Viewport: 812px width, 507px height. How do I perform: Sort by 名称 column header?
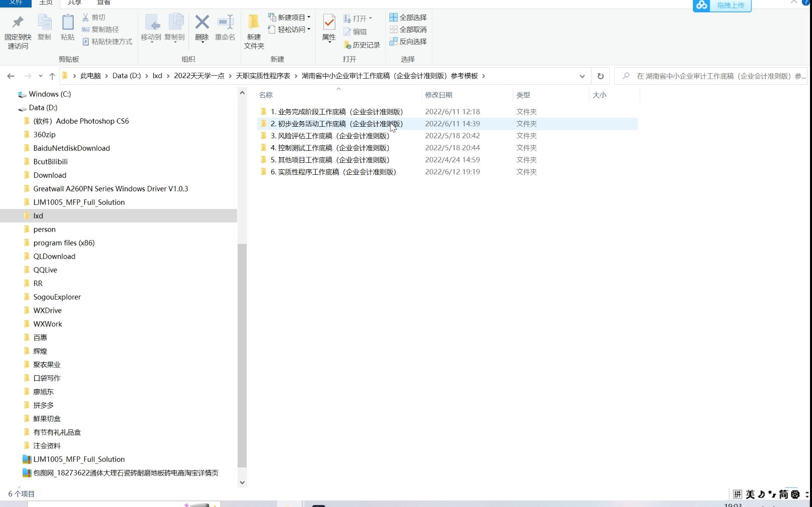(x=266, y=95)
